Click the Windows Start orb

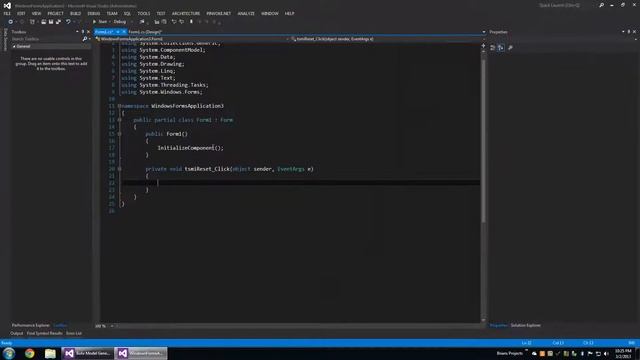point(9,353)
